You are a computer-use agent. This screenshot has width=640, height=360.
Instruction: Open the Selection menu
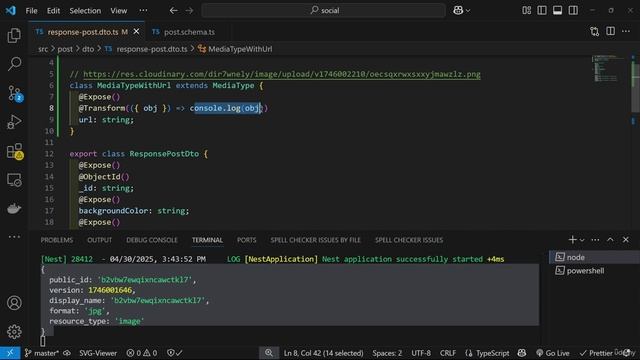(85, 11)
